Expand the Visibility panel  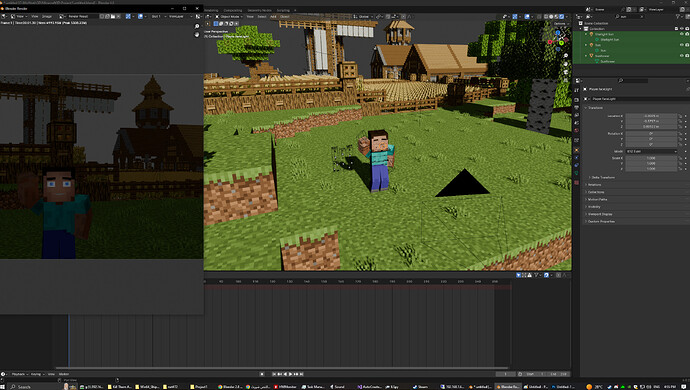tap(594, 207)
